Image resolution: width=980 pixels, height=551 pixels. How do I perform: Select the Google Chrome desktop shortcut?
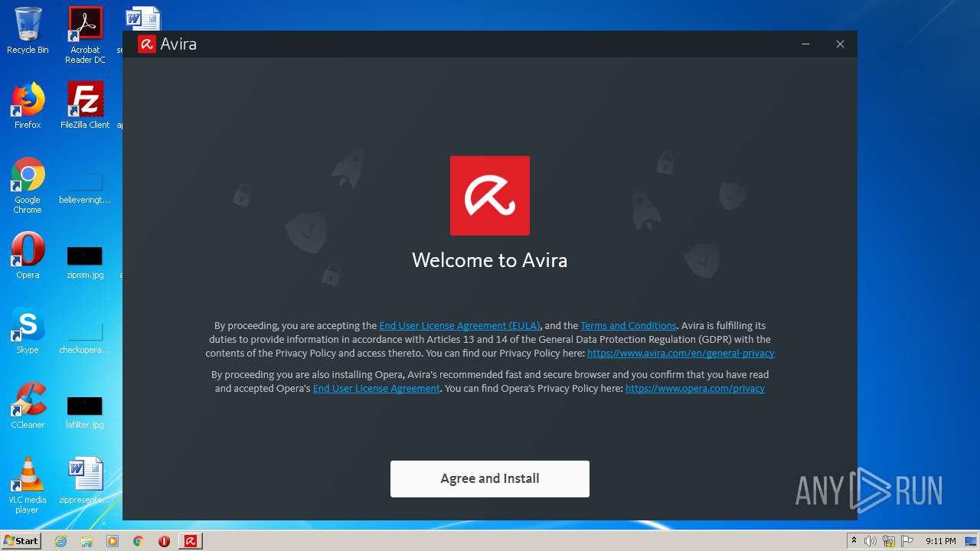point(28,185)
